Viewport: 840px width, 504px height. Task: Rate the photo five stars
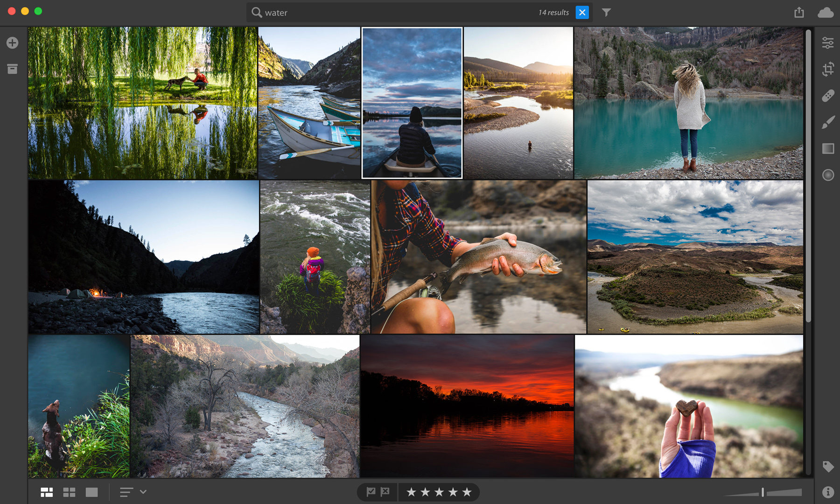tap(466, 491)
